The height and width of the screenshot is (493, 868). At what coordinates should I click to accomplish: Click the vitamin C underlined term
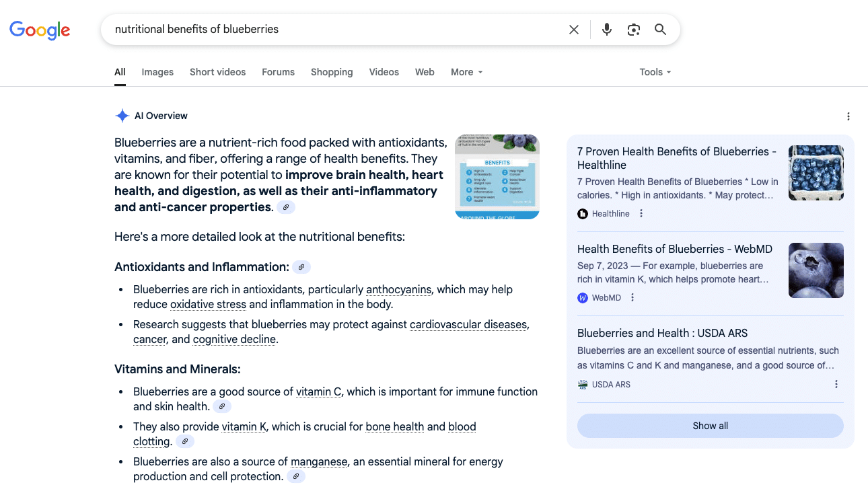319,392
